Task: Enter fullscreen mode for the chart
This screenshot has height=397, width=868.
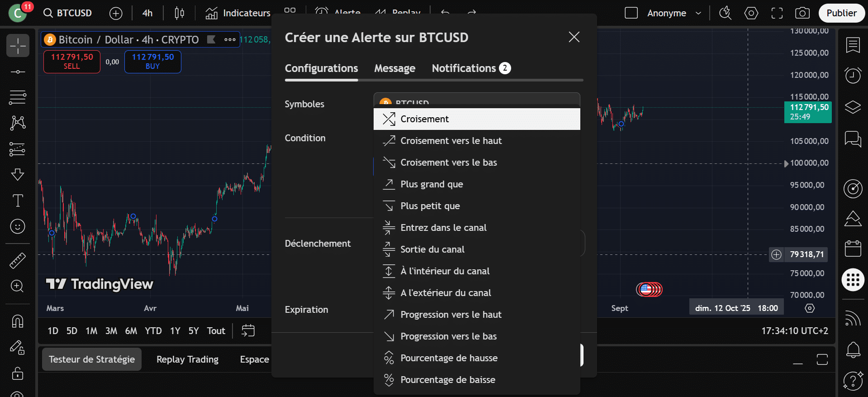Action: coord(777,13)
